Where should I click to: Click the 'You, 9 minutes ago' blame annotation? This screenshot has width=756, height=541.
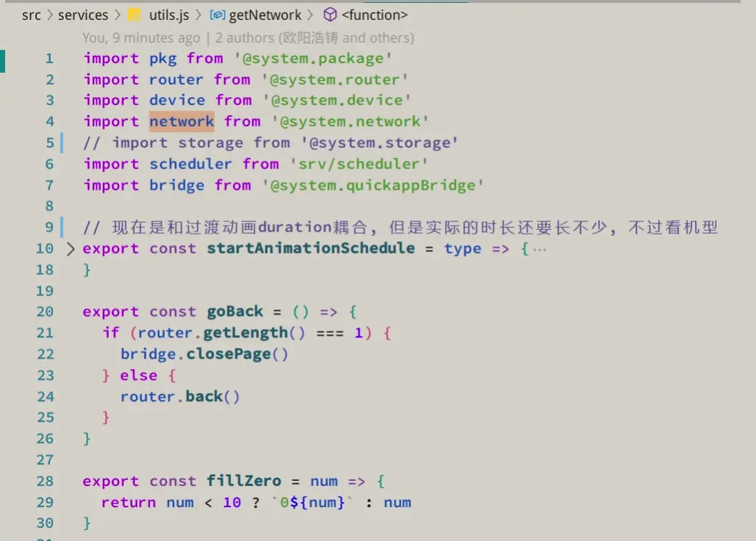(140, 37)
